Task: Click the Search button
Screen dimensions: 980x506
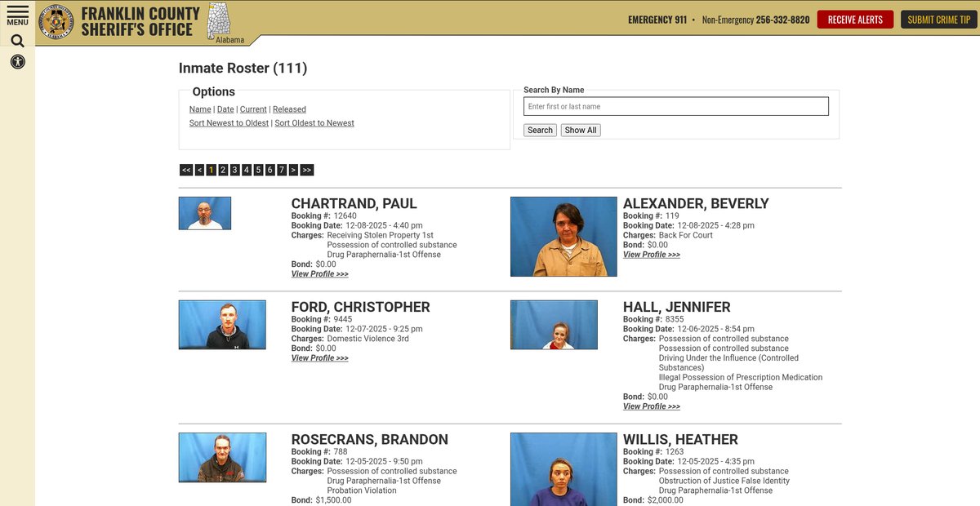Action: point(540,130)
